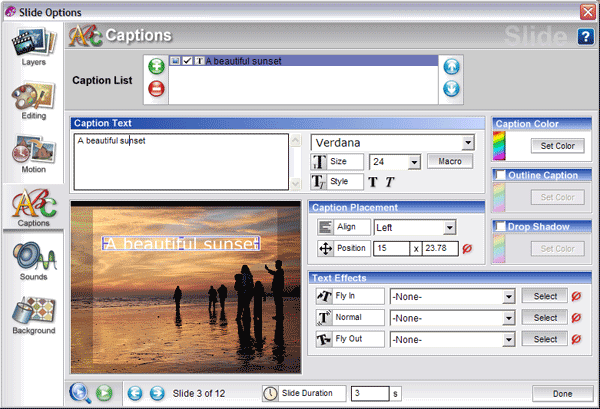The width and height of the screenshot is (600, 409).
Task: Click the Done button
Action: point(562,393)
